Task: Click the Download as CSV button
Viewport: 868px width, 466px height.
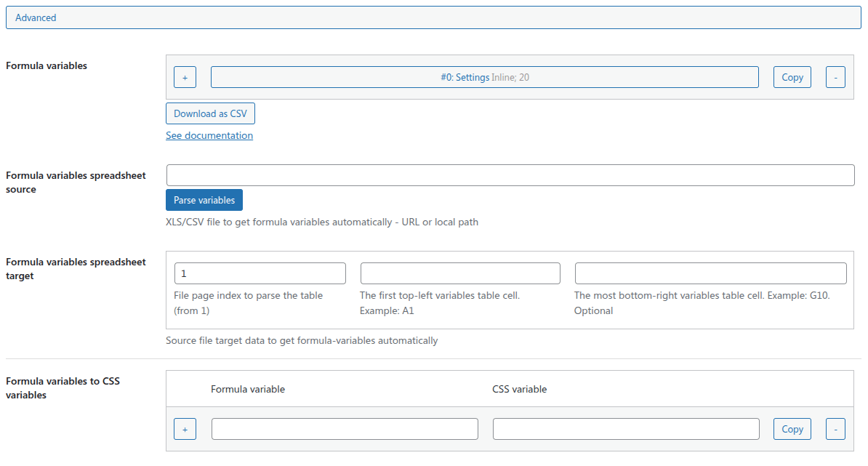Action: (210, 113)
